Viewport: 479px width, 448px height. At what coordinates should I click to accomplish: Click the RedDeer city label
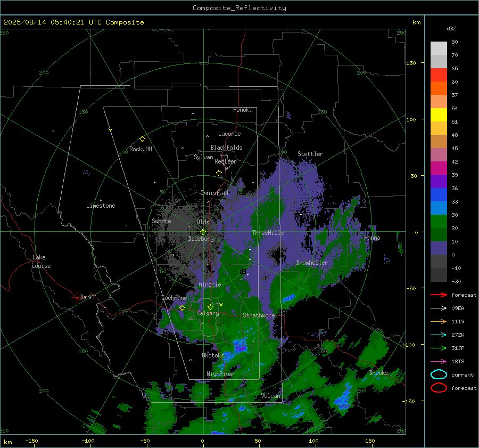point(226,161)
